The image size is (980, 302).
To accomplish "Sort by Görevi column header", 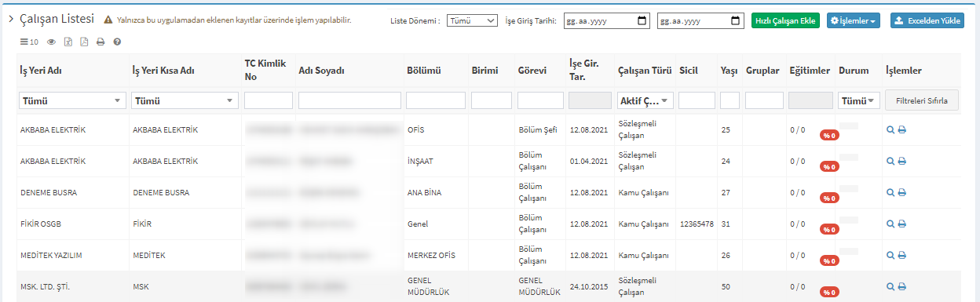I will click(532, 71).
